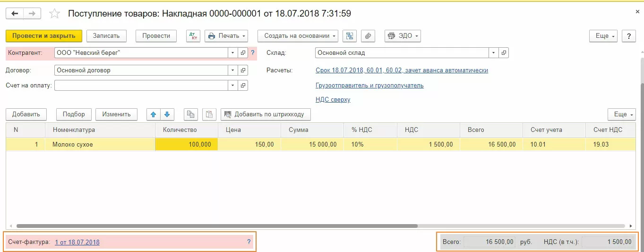Viewport: 644px width, 252px height.
Task: Click the Всего total field 16 500,00
Action: point(489,242)
